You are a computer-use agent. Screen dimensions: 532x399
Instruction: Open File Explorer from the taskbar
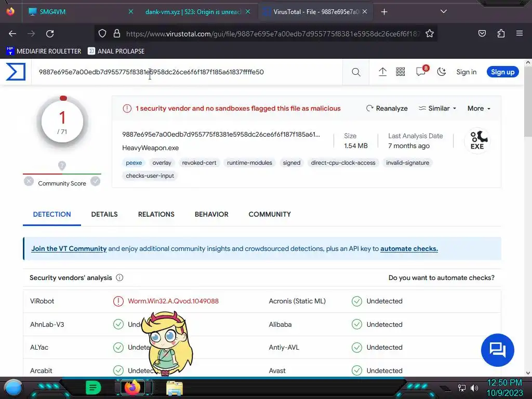click(175, 388)
